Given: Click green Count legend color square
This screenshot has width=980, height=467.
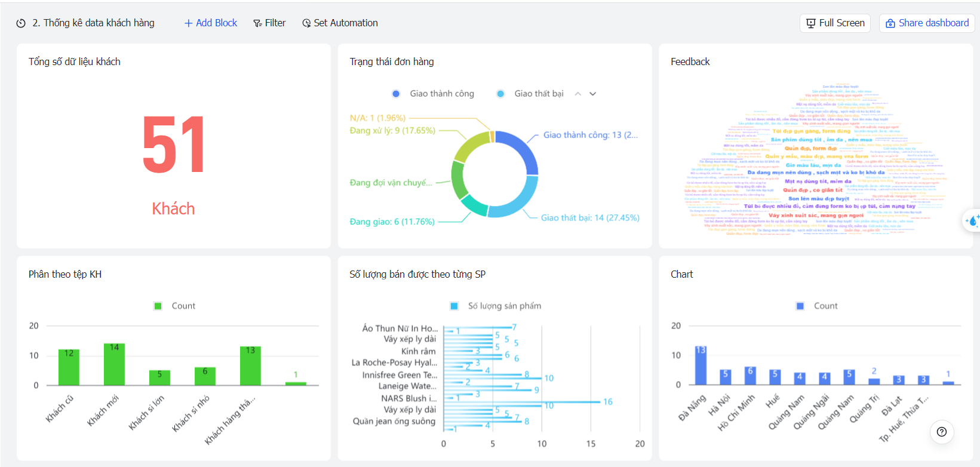Looking at the screenshot, I should [158, 306].
